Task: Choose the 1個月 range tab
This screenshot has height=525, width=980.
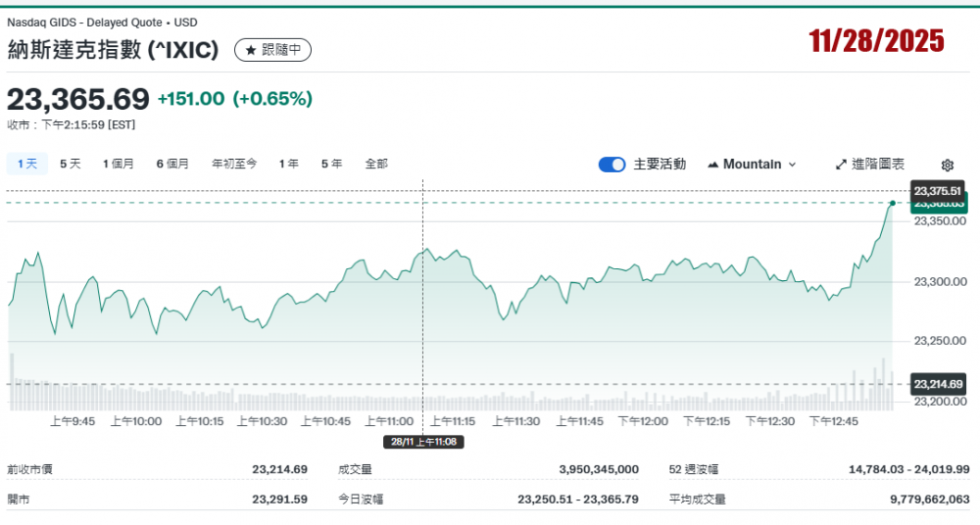Action: 119,165
